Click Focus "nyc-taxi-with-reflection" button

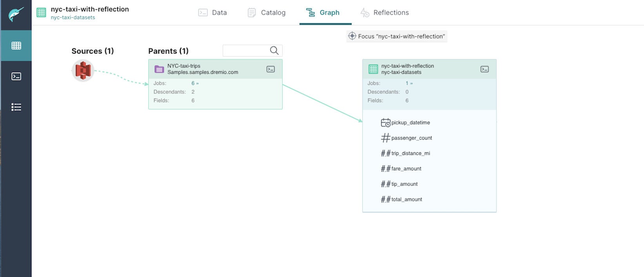(397, 36)
